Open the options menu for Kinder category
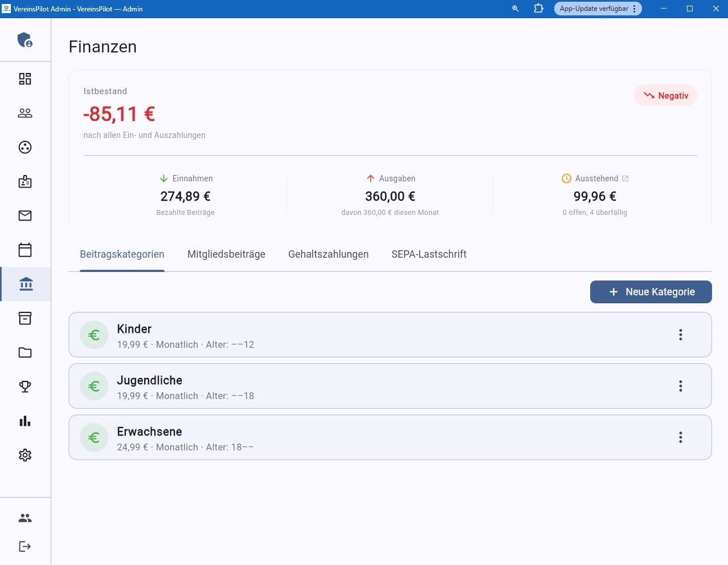The image size is (728, 565). 680,335
